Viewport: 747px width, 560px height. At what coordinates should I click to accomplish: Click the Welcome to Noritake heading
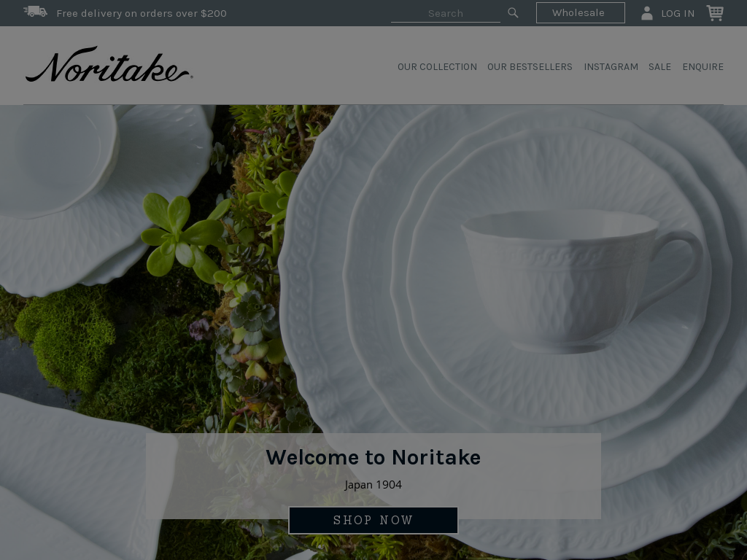(x=373, y=458)
